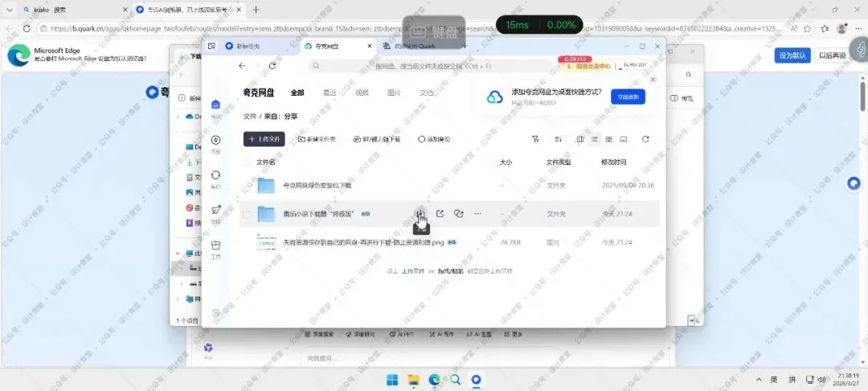Click the 上传文件 link below the file list
868x391 pixels.
[413, 271]
